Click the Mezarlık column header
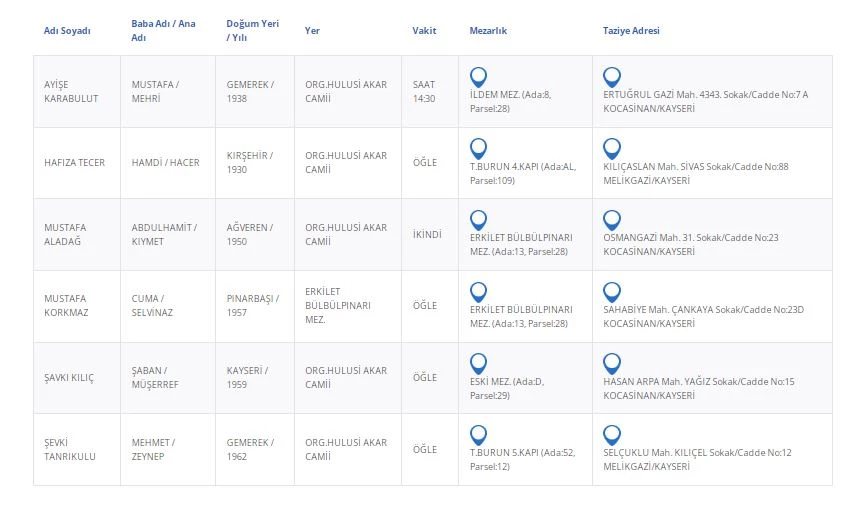Screen dimensions: 868x506 point(488,31)
